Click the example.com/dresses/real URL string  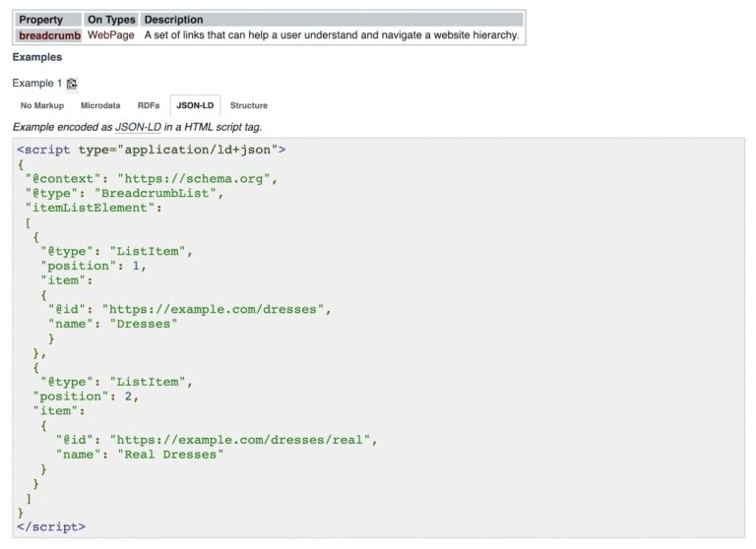[x=243, y=440]
